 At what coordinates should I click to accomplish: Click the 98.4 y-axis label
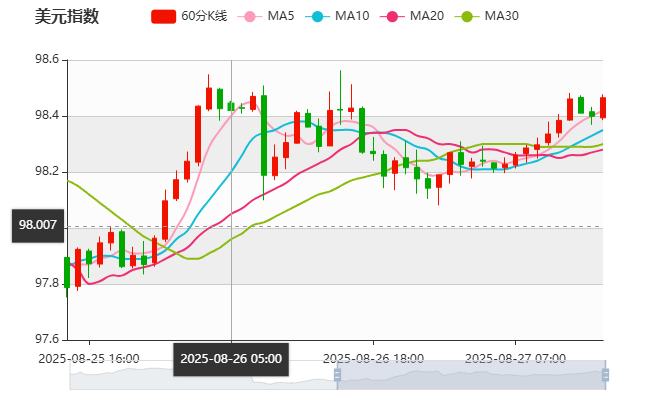click(48, 116)
